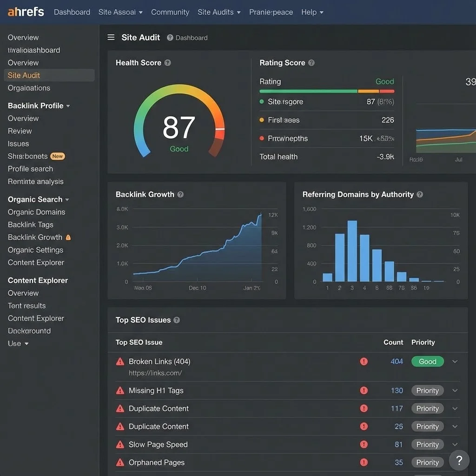Click the Referring Domains by Authority help icon
Image resolution: width=476 pixels, height=476 pixels.
tap(419, 195)
